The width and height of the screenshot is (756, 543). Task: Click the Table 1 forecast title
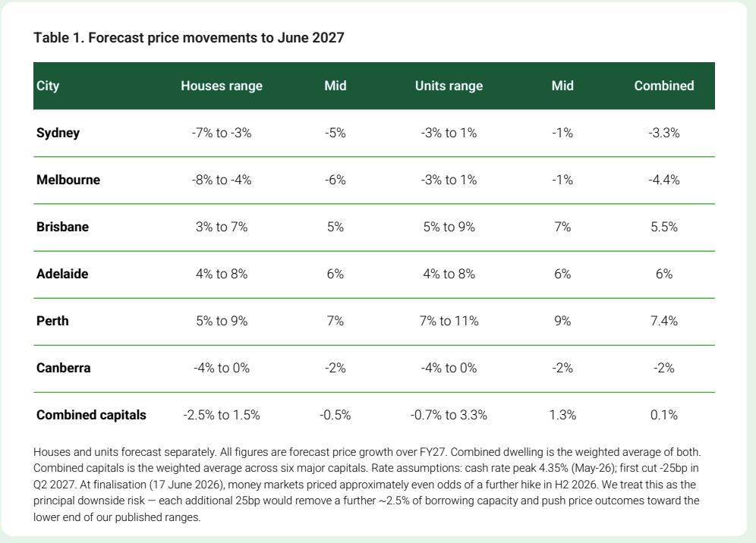(x=188, y=38)
